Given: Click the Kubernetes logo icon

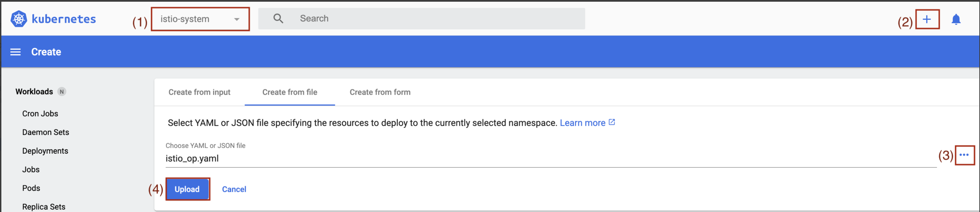Looking at the screenshot, I should coord(19,19).
